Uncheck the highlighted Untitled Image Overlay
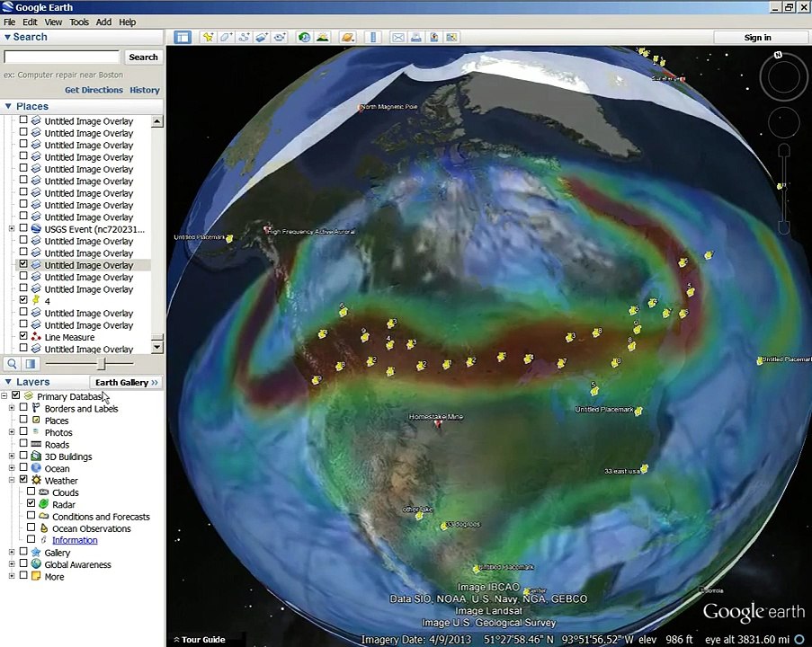Image resolution: width=812 pixels, height=647 pixels. [23, 264]
